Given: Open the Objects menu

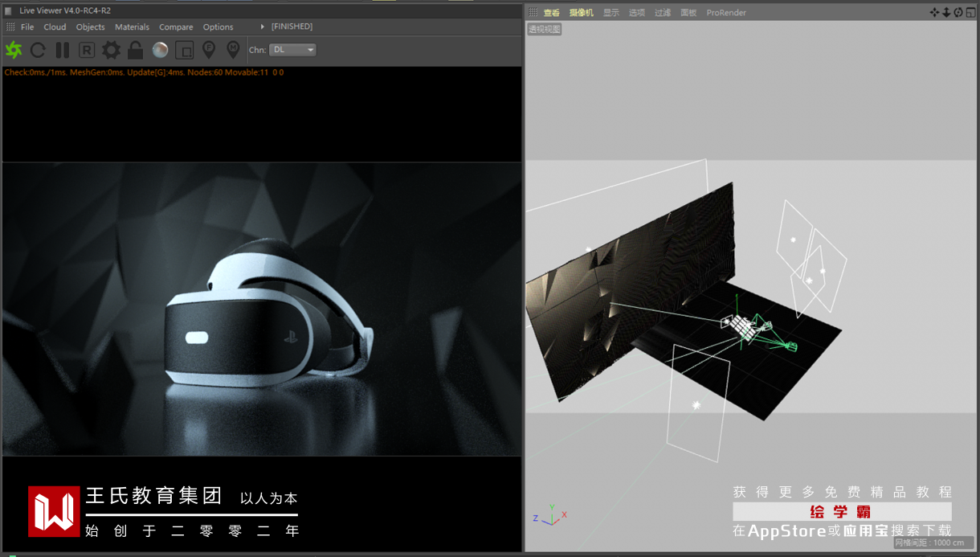Looking at the screenshot, I should point(90,27).
